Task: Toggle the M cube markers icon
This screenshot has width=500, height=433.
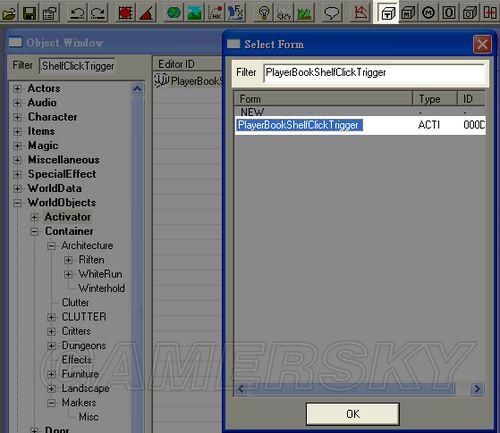Action: pos(408,13)
